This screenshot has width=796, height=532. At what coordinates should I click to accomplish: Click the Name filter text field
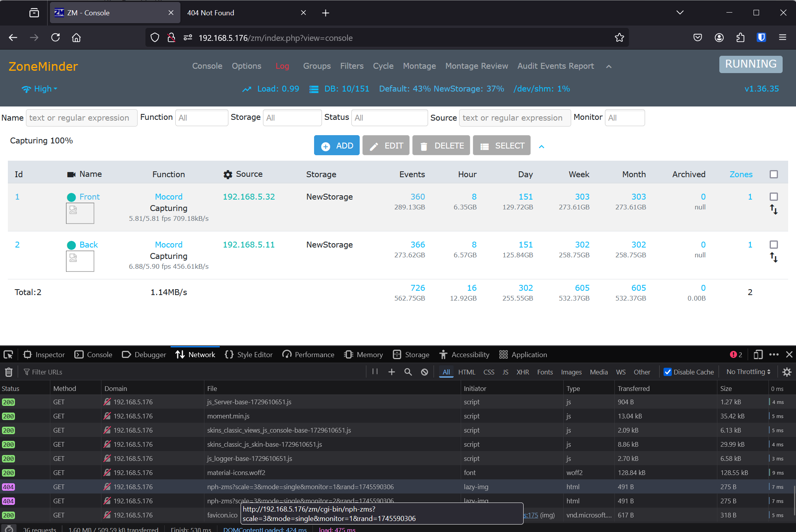82,117
